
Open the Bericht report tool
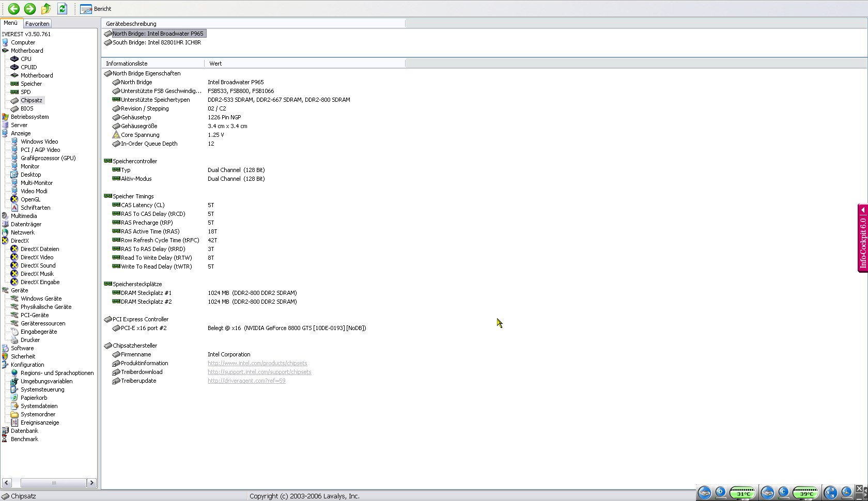[x=96, y=9]
